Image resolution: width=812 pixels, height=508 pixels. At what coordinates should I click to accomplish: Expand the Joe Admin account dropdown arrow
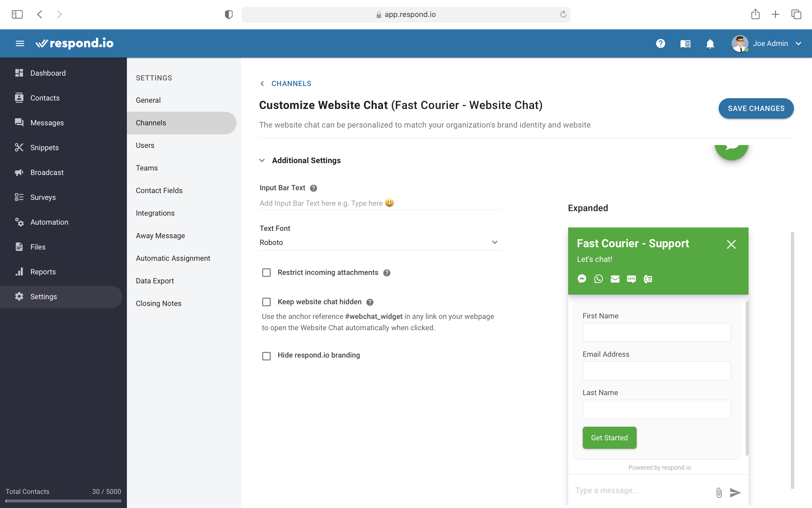click(x=798, y=44)
